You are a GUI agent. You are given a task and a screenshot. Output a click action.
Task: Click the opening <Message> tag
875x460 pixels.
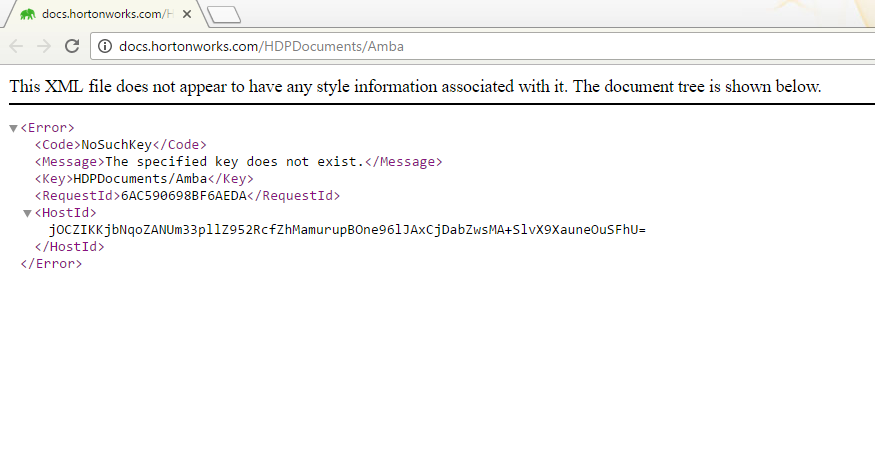[70, 162]
